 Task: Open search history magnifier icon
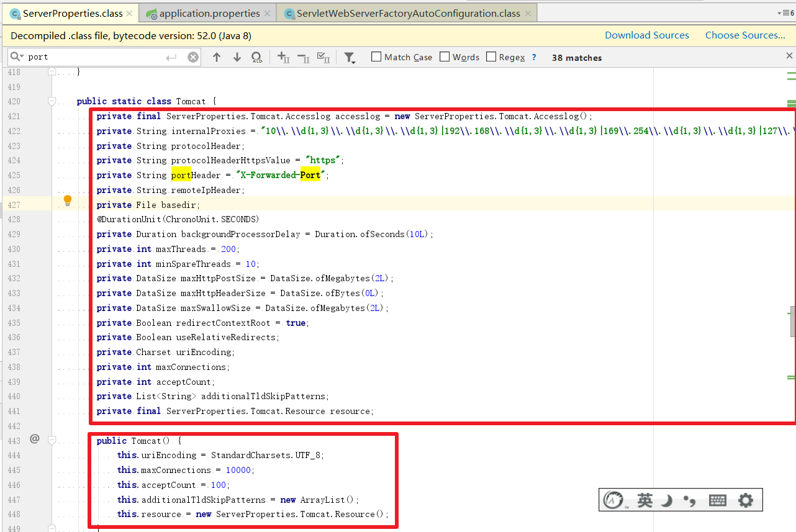(16, 56)
